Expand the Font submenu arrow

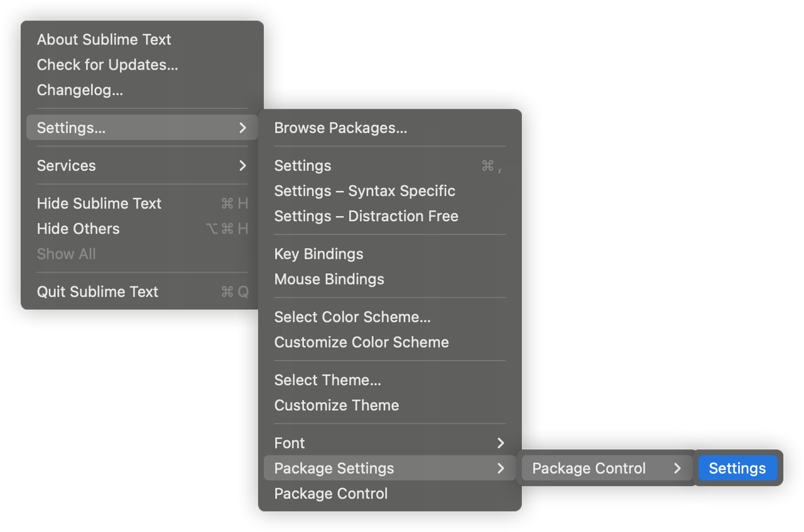pos(501,443)
